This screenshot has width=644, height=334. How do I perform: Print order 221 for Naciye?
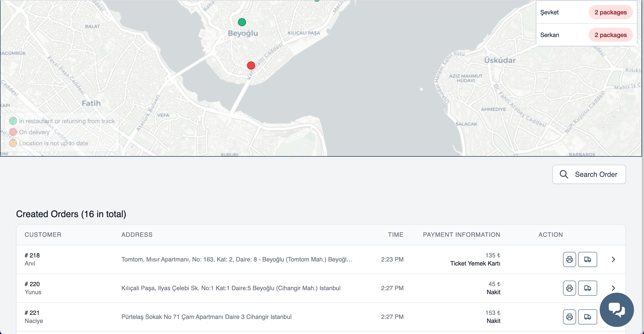(569, 317)
